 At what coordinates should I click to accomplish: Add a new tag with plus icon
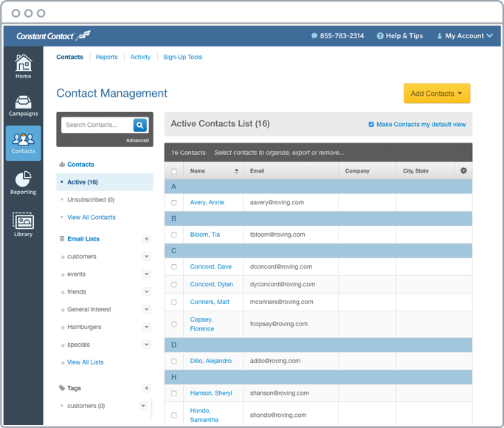click(x=146, y=388)
